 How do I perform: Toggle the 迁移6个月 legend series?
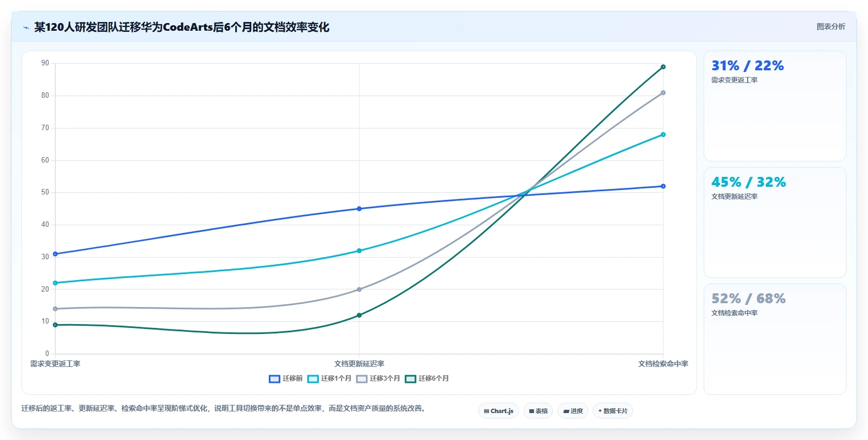(x=427, y=378)
